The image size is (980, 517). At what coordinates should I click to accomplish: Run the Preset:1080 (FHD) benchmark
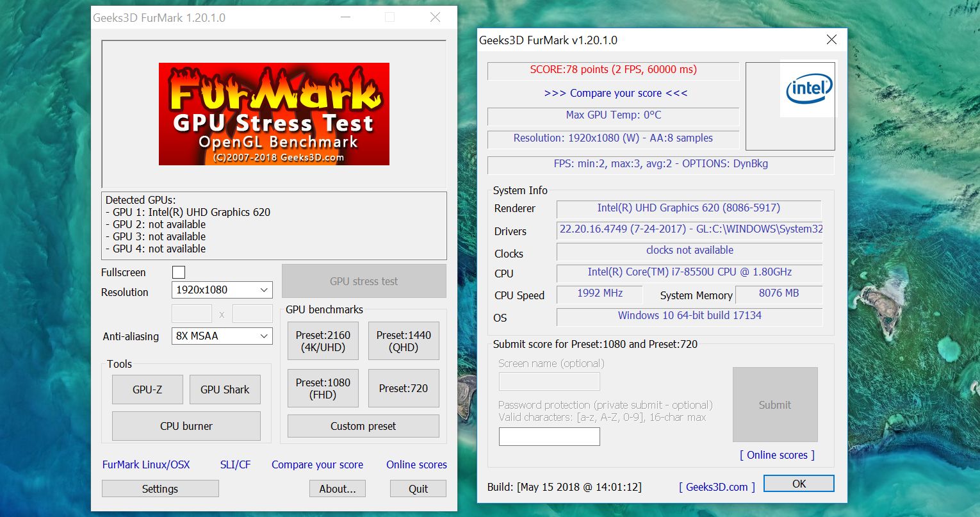323,388
